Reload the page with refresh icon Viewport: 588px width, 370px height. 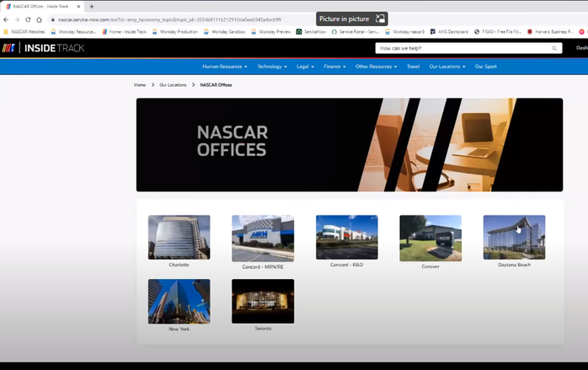(28, 19)
